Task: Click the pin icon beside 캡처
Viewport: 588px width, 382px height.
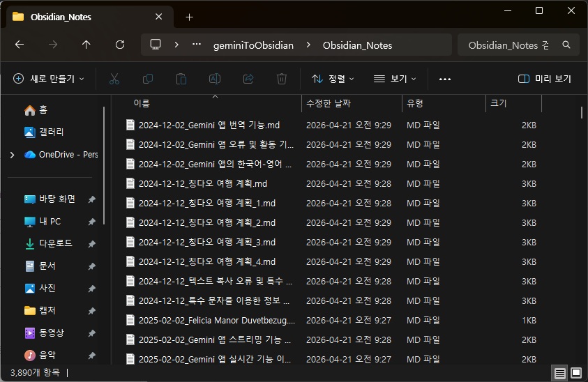Action: click(92, 311)
